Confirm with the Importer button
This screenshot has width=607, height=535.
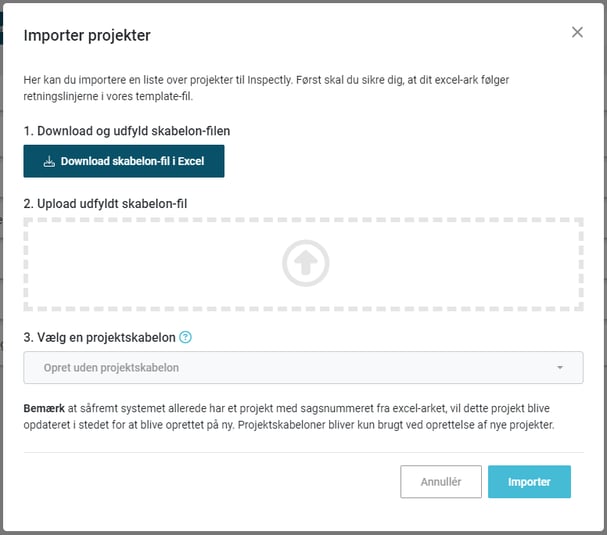(x=529, y=482)
